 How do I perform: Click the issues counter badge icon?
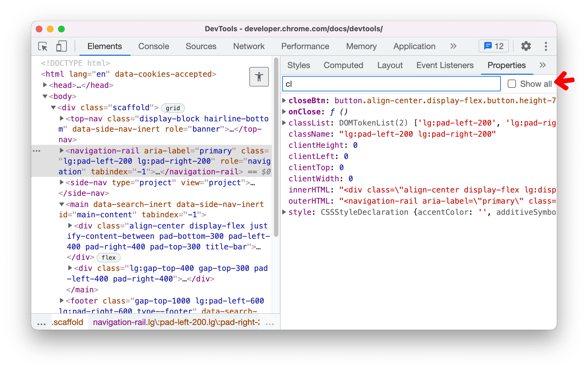point(493,46)
